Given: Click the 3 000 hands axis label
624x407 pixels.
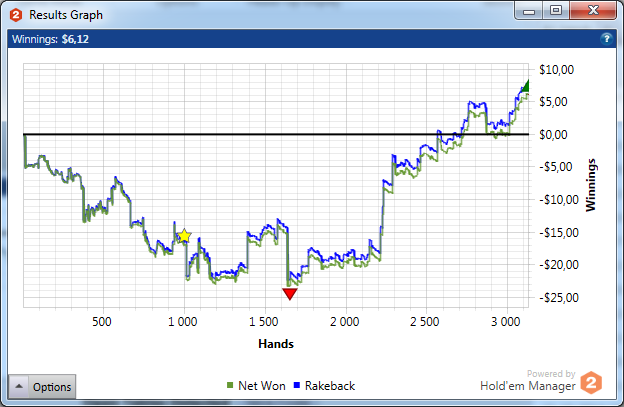Looking at the screenshot, I should pos(506,321).
